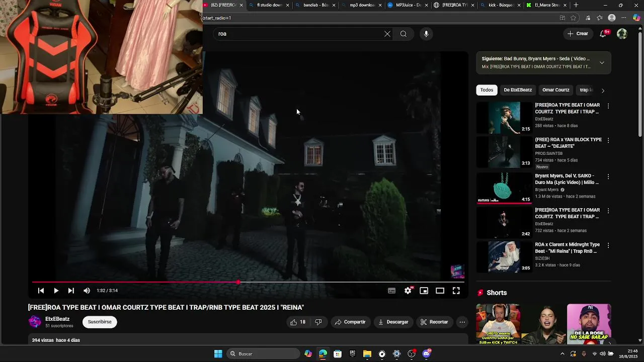This screenshot has height=362, width=644.
Task: Open the Crear create menu
Action: pos(578,34)
